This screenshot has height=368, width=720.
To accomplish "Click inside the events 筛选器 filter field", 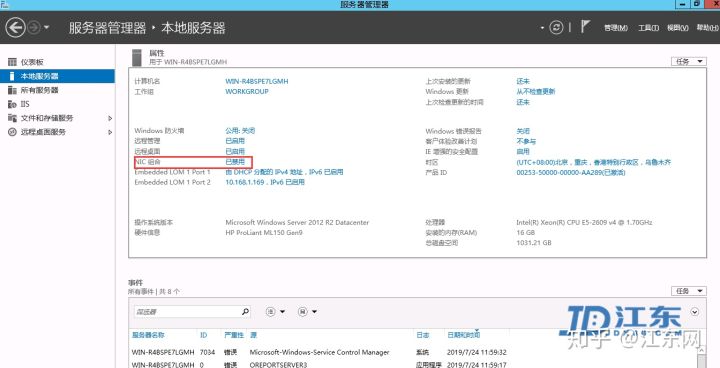I will coord(187,311).
